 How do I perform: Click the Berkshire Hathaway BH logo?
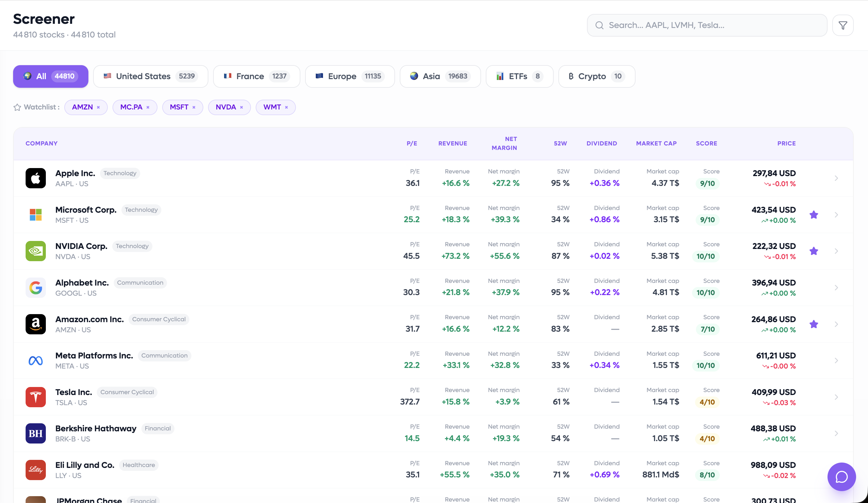point(35,433)
